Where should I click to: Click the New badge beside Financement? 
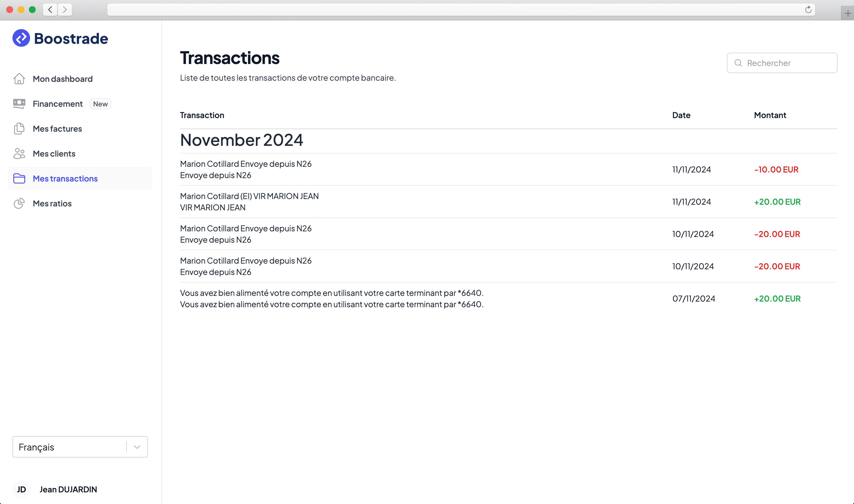tap(100, 104)
